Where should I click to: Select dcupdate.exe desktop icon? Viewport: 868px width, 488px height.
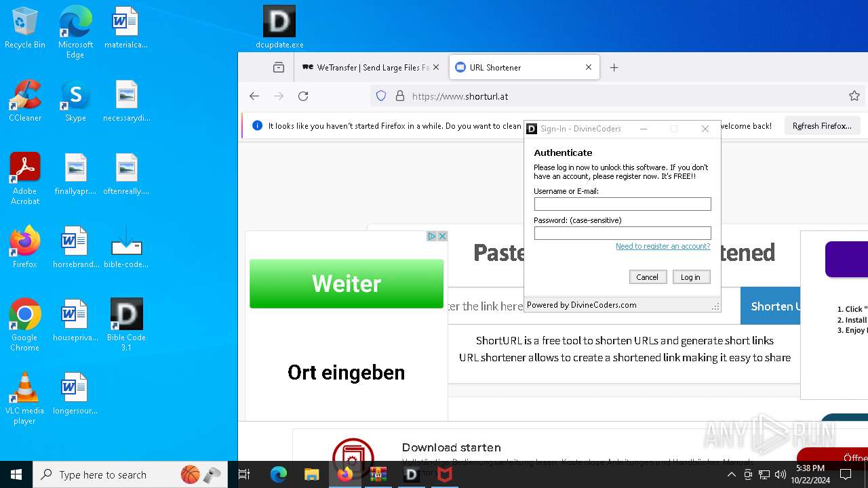click(279, 28)
